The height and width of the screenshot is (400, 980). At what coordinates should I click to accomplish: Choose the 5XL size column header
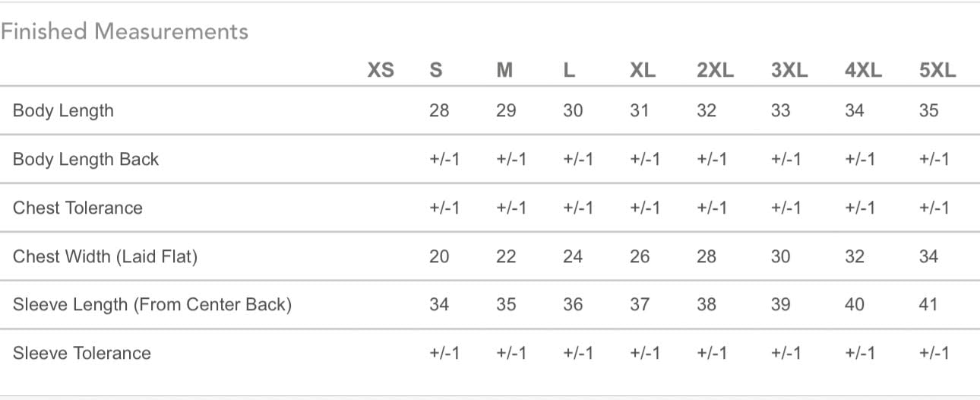point(937,71)
